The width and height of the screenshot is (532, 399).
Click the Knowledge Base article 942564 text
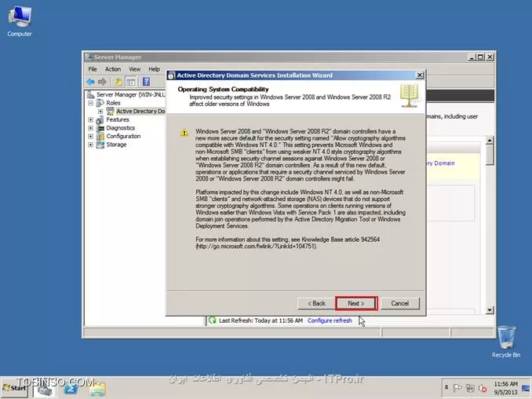[341, 240]
